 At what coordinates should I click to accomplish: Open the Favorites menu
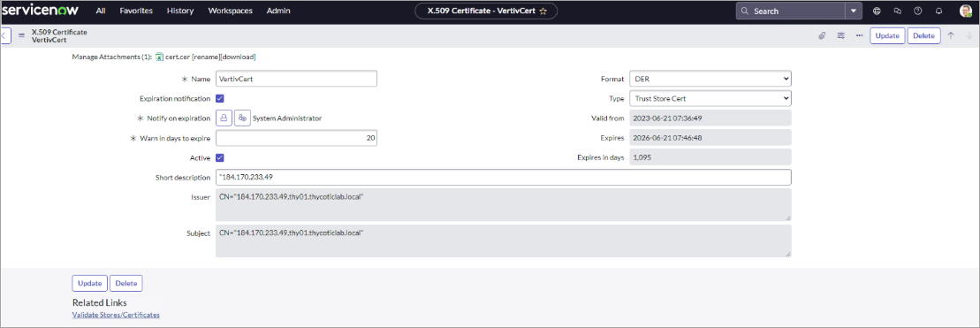click(135, 11)
